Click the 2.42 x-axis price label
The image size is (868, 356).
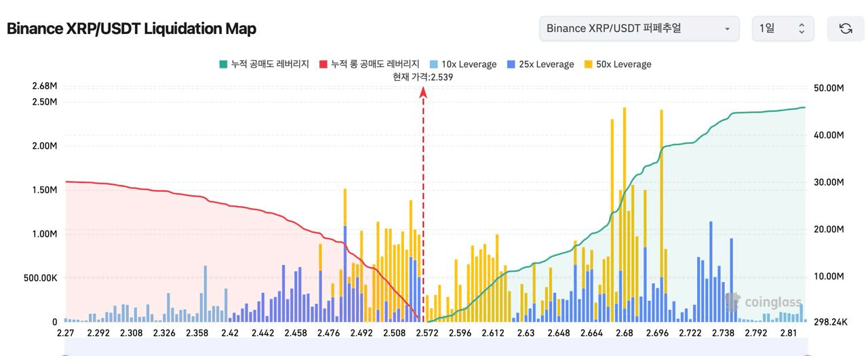pos(230,333)
